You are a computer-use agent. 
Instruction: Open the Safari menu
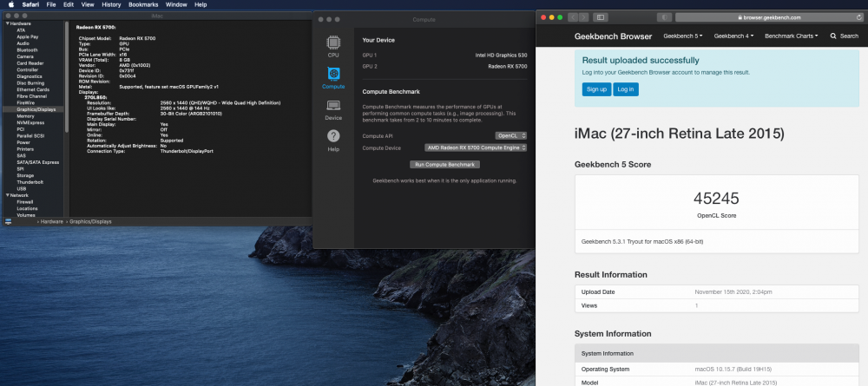pyautogui.click(x=30, y=4)
